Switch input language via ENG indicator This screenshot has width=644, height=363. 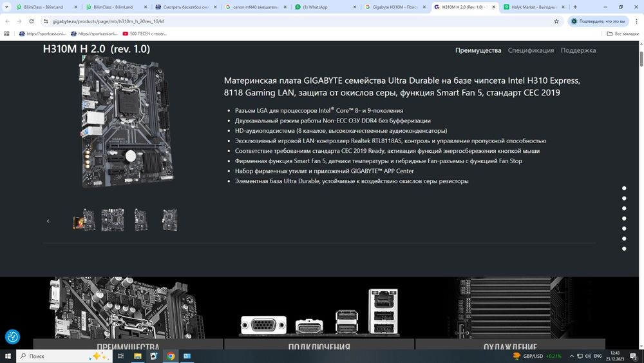598,356
